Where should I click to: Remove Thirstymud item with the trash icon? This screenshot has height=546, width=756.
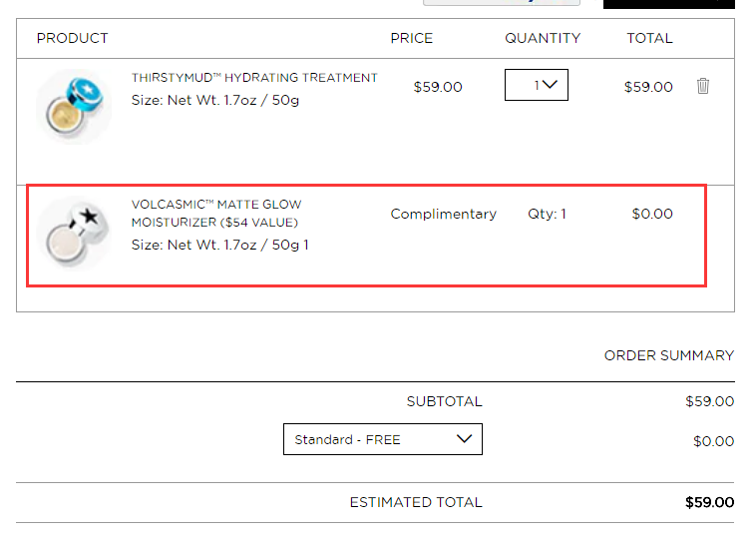coord(702,86)
